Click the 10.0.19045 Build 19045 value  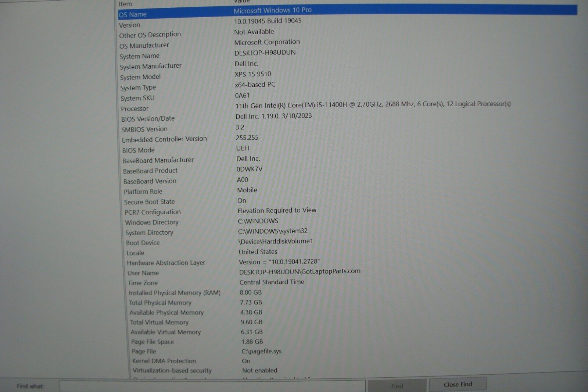coord(268,21)
